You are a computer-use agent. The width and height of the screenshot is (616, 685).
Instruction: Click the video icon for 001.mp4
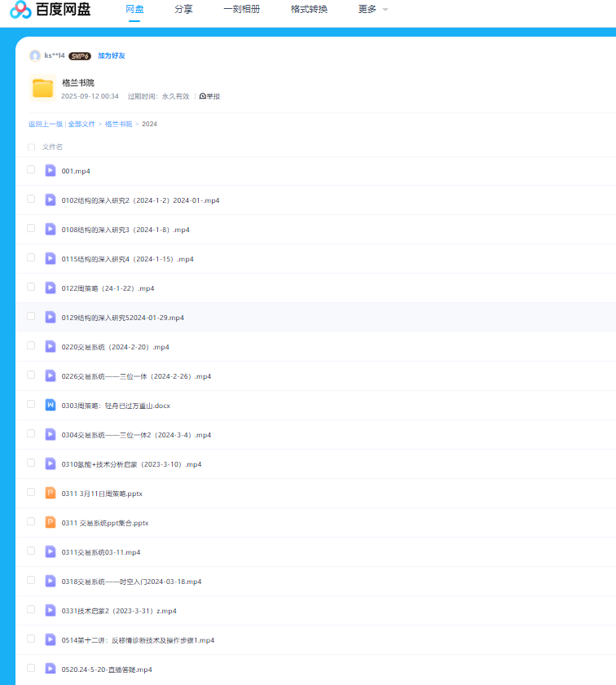51,170
